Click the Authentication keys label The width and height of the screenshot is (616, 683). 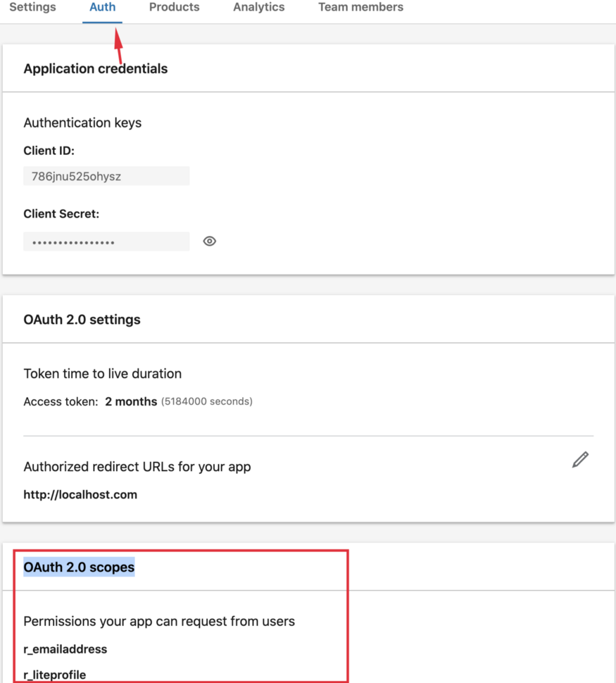point(82,123)
